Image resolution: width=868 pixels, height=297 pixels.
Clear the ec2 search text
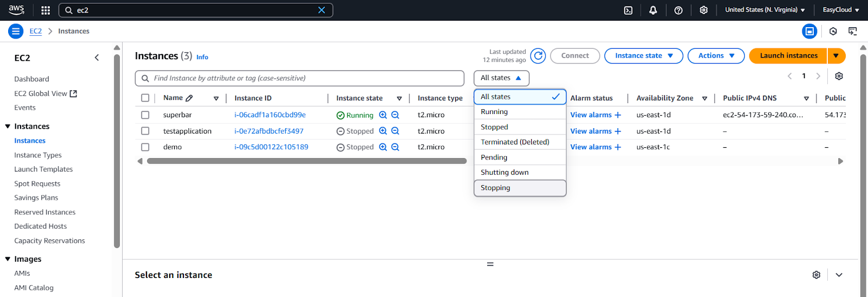pyautogui.click(x=321, y=10)
